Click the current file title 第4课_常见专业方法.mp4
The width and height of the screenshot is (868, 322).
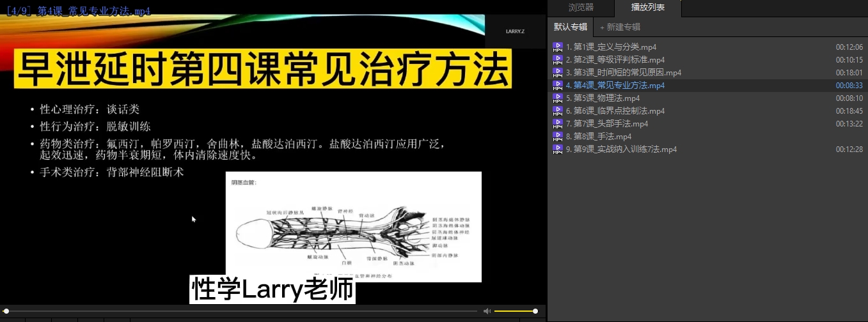[77, 11]
